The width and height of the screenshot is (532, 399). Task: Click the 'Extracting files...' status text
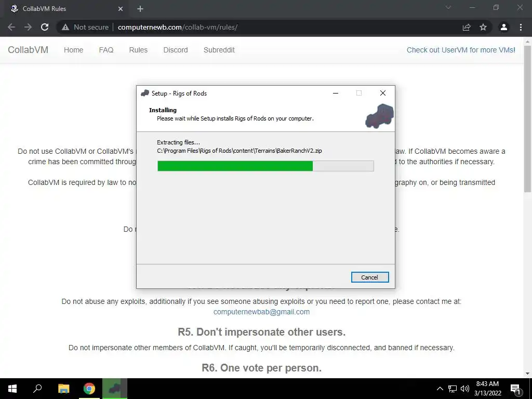pos(179,142)
